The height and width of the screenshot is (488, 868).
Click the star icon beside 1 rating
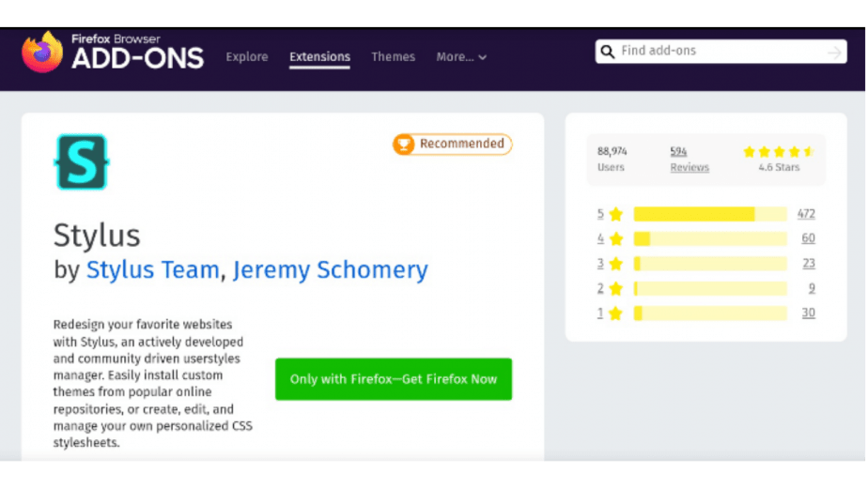pyautogui.click(x=615, y=313)
